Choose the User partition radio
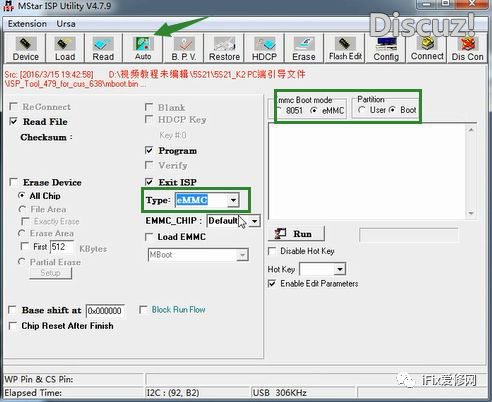 [x=362, y=110]
